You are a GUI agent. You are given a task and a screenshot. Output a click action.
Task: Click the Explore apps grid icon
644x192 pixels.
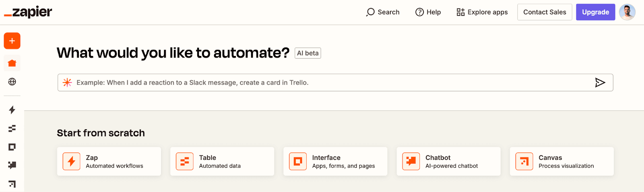click(x=460, y=12)
